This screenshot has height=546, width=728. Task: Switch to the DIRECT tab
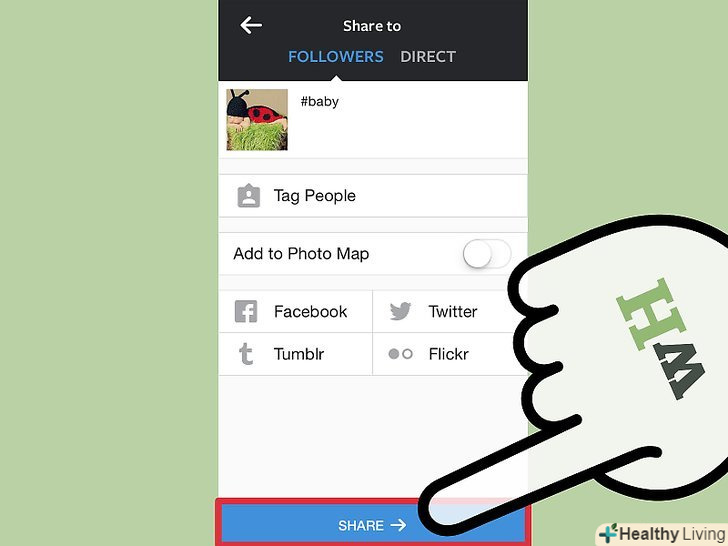(428, 57)
